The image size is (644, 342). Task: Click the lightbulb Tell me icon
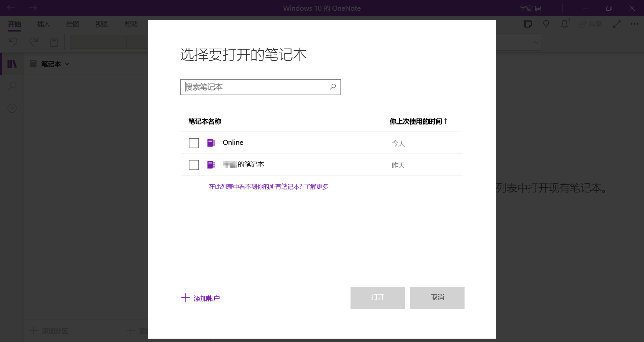click(546, 24)
